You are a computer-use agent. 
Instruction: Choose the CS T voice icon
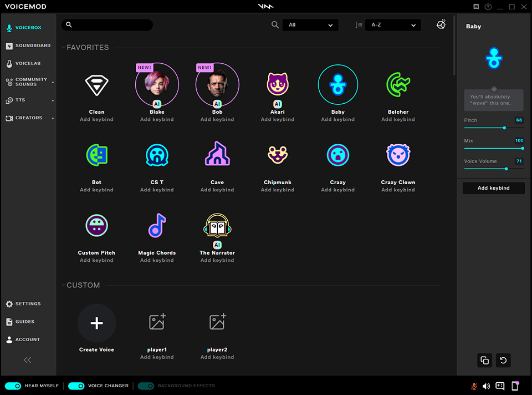point(157,155)
